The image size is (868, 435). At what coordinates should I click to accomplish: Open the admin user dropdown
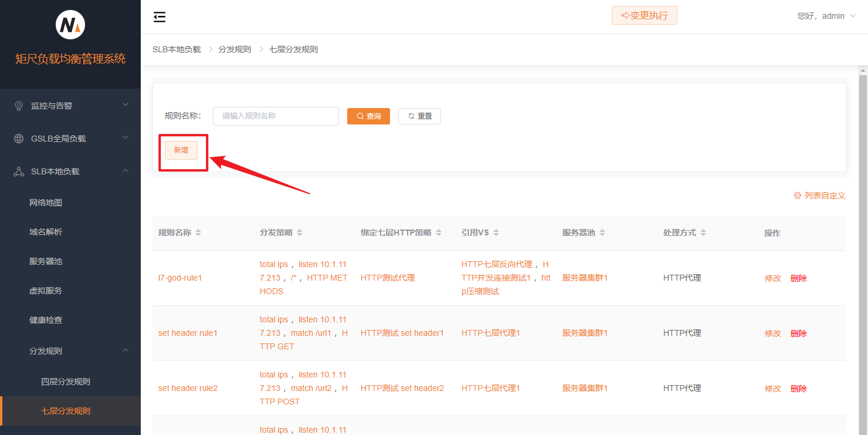pos(826,16)
